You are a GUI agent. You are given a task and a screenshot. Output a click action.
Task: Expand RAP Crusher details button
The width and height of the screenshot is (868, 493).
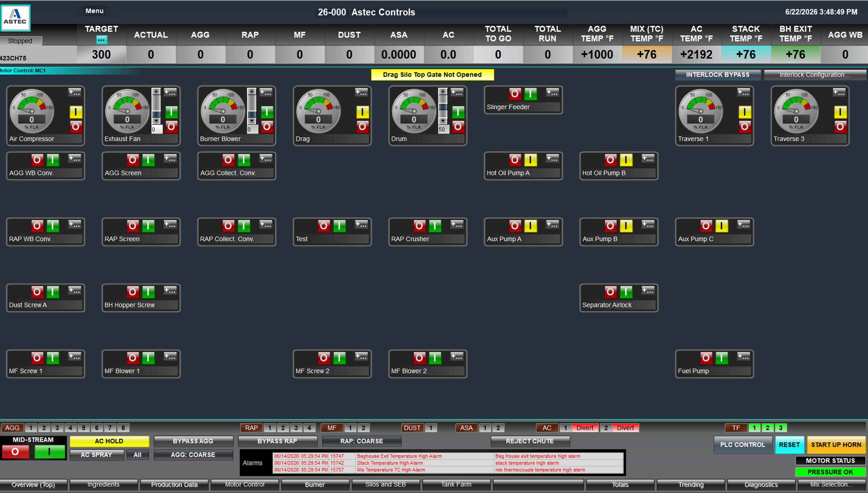click(457, 224)
